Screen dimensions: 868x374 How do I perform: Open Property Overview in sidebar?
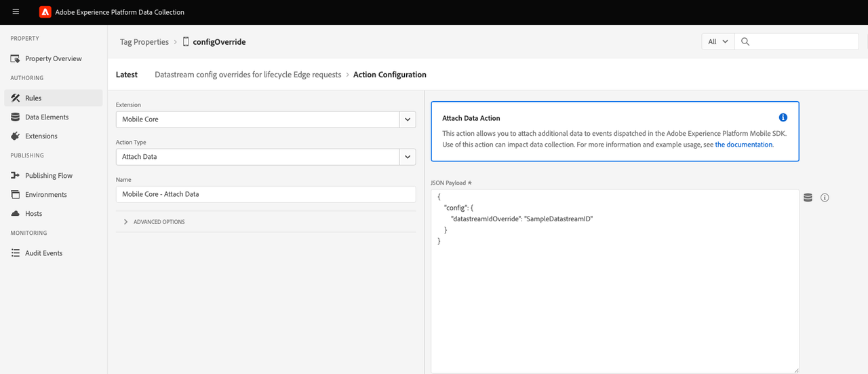(x=54, y=59)
